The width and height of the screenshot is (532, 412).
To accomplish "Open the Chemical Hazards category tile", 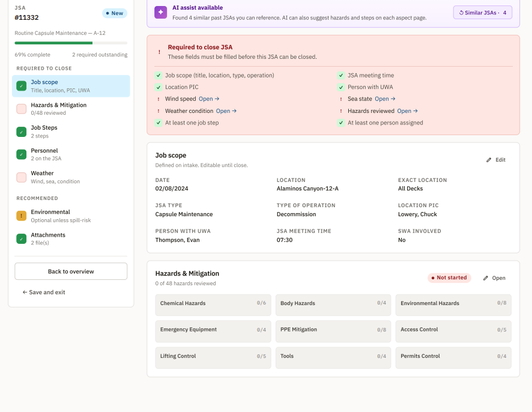I will tap(213, 304).
